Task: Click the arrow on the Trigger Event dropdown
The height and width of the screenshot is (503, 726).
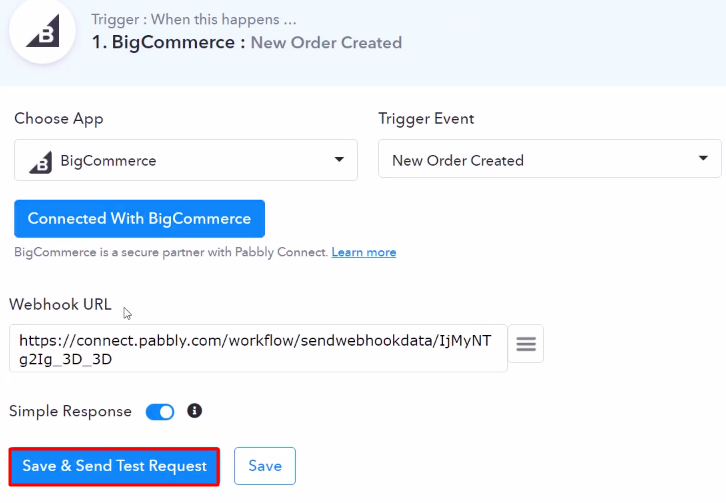Action: [703, 159]
